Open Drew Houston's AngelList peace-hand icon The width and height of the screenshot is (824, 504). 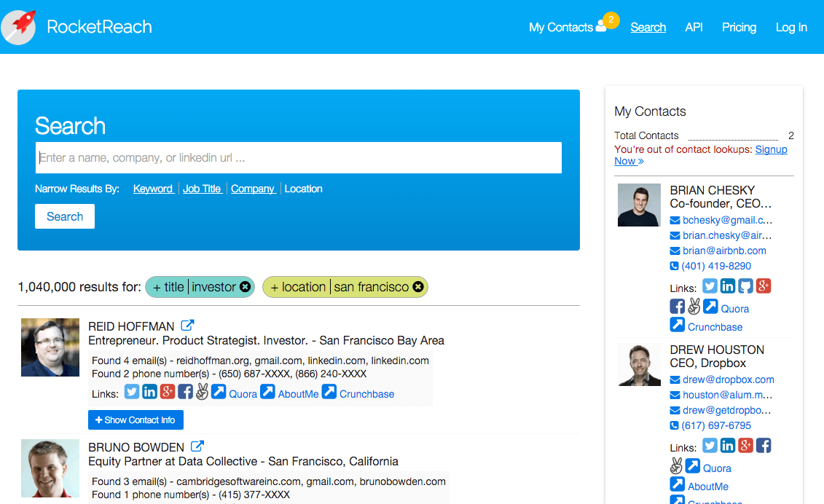click(x=677, y=466)
